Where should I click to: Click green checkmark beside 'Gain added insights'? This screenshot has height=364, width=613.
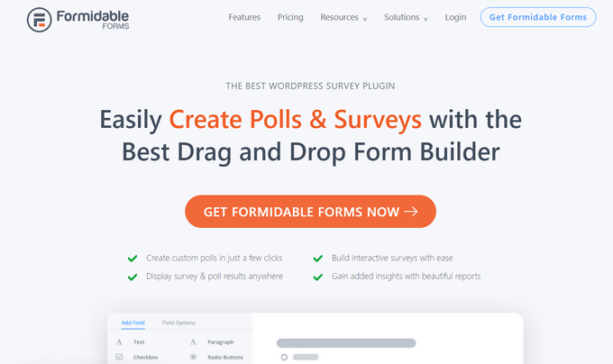pyautogui.click(x=317, y=276)
